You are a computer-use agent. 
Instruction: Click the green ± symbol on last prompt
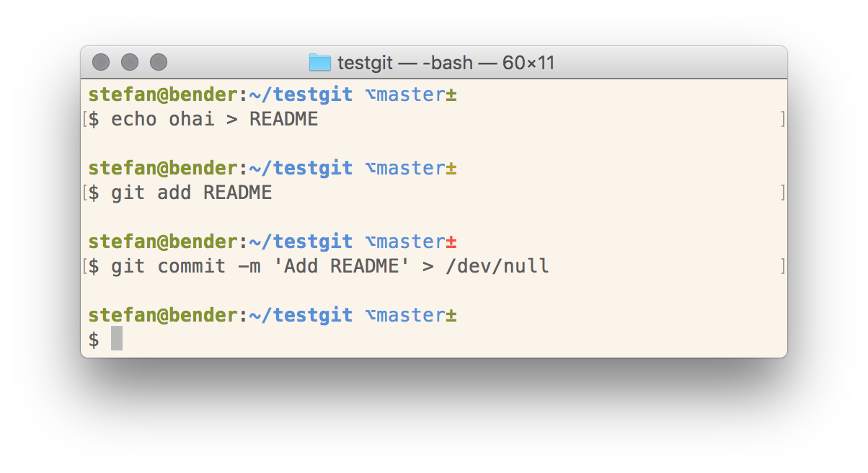451,315
